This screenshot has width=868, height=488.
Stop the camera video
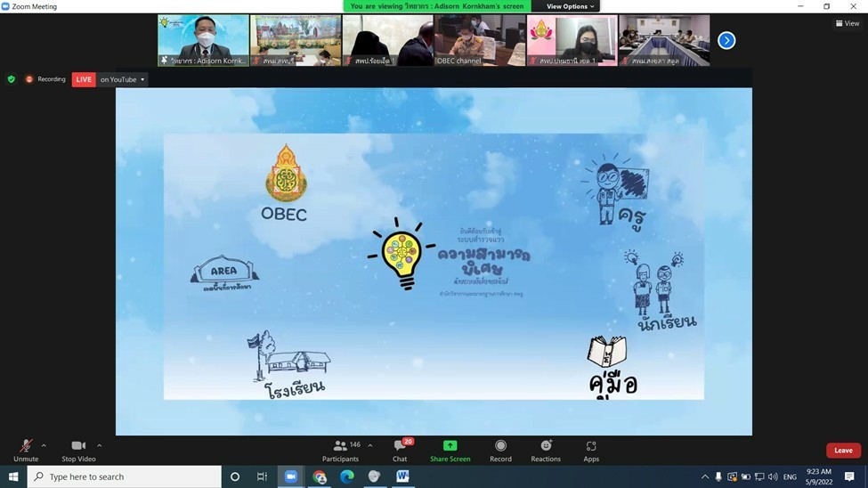[x=78, y=451]
